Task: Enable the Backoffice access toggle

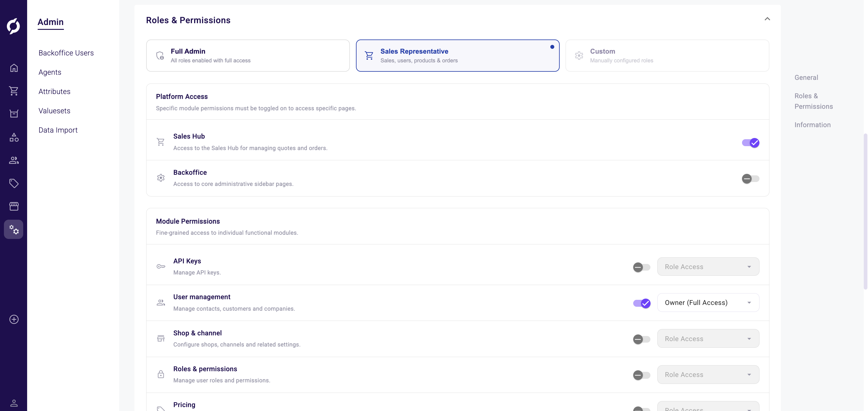Action: pos(750,179)
